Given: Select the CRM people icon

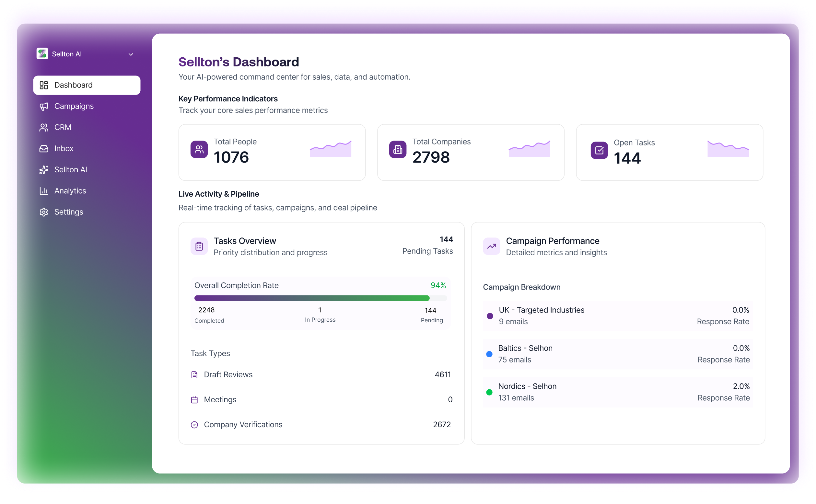Looking at the screenshot, I should point(44,127).
